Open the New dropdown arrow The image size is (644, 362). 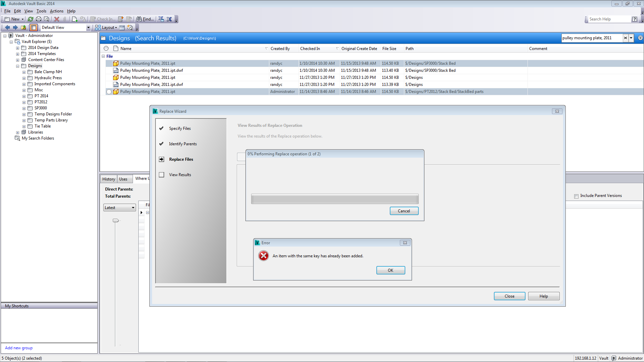[x=22, y=19]
